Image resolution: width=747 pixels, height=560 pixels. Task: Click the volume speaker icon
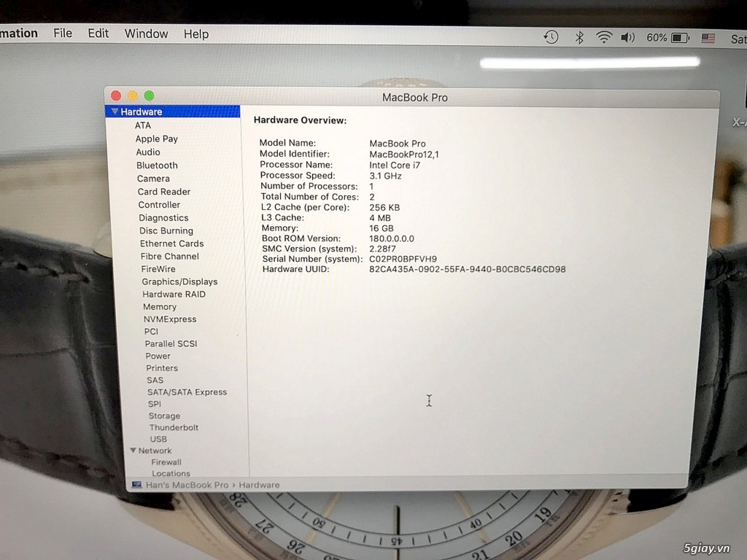628,37
